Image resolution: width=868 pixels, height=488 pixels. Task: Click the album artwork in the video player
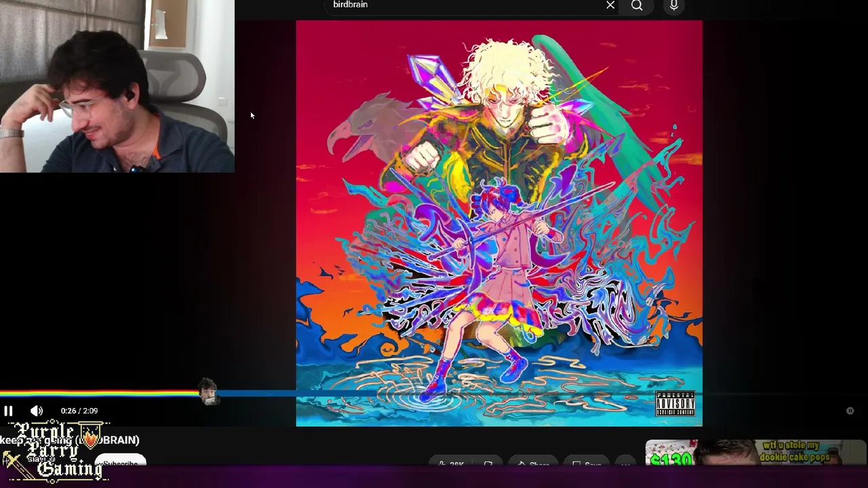[x=499, y=223]
